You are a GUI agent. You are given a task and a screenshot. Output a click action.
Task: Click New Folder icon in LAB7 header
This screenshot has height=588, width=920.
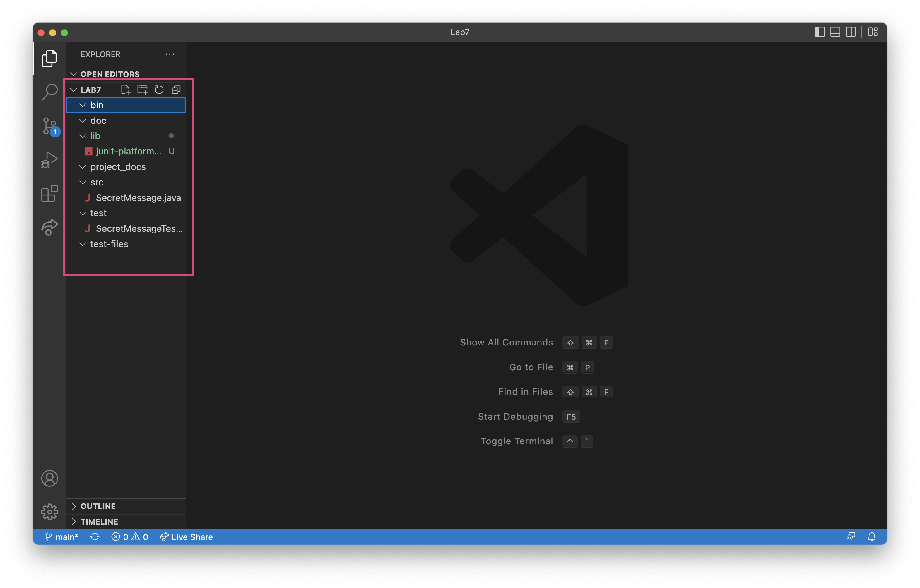point(143,90)
